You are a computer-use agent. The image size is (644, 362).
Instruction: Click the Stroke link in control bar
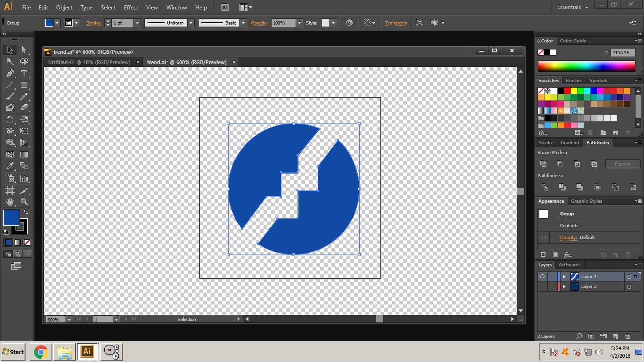coord(93,23)
